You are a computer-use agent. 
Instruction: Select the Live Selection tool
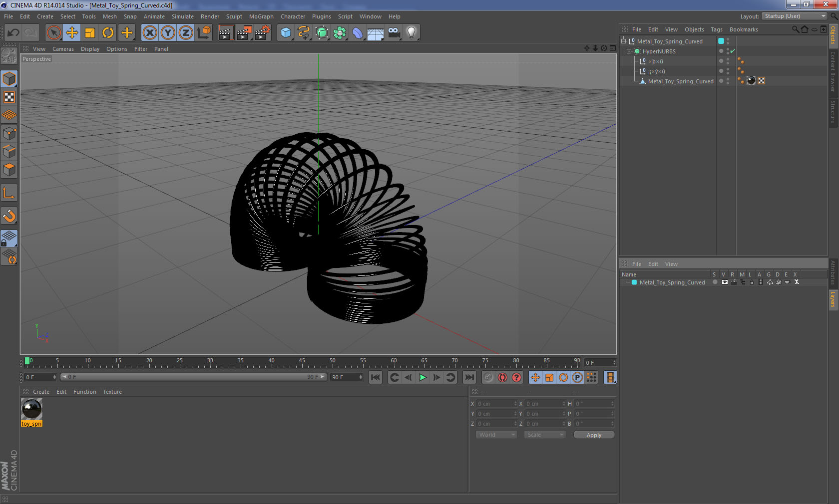pyautogui.click(x=53, y=33)
